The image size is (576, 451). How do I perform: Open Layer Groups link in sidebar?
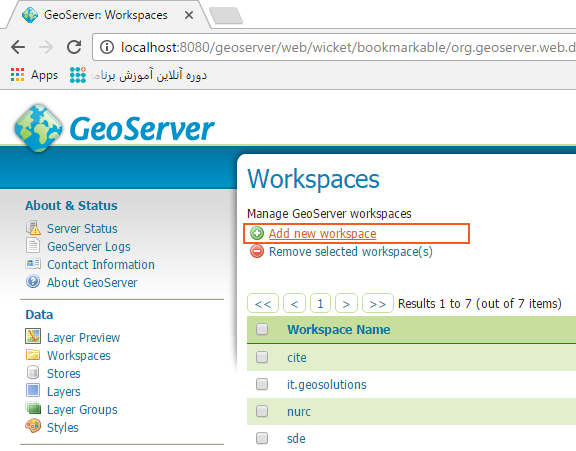[82, 409]
